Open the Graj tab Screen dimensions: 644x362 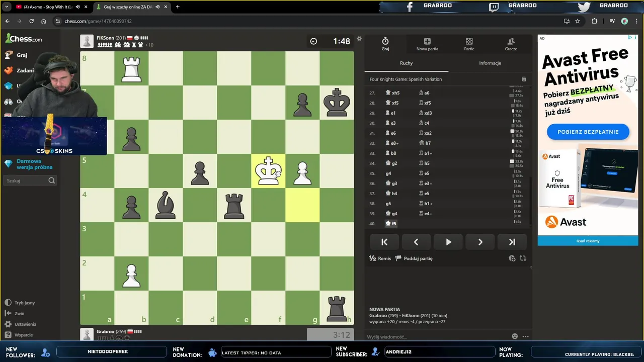385,44
